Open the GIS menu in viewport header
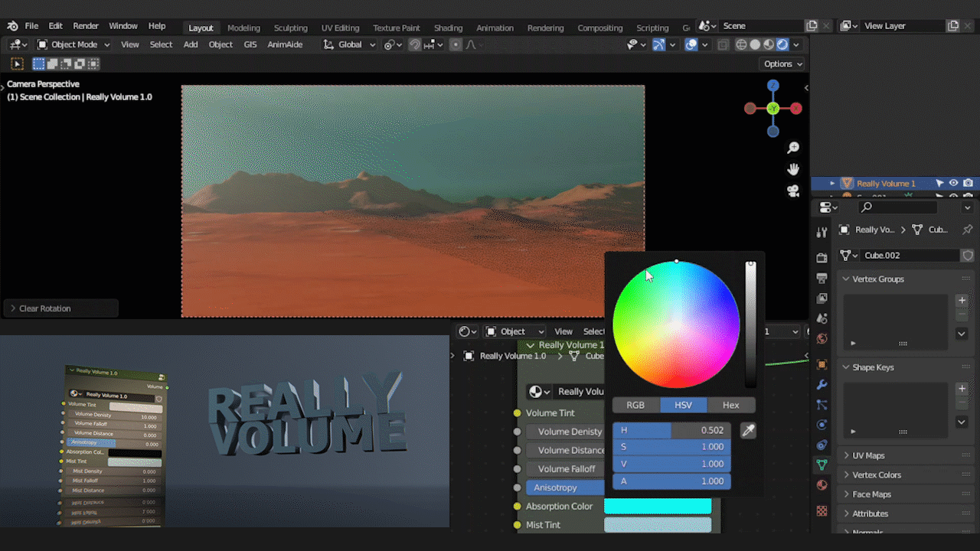The height and width of the screenshot is (551, 980). pyautogui.click(x=250, y=44)
